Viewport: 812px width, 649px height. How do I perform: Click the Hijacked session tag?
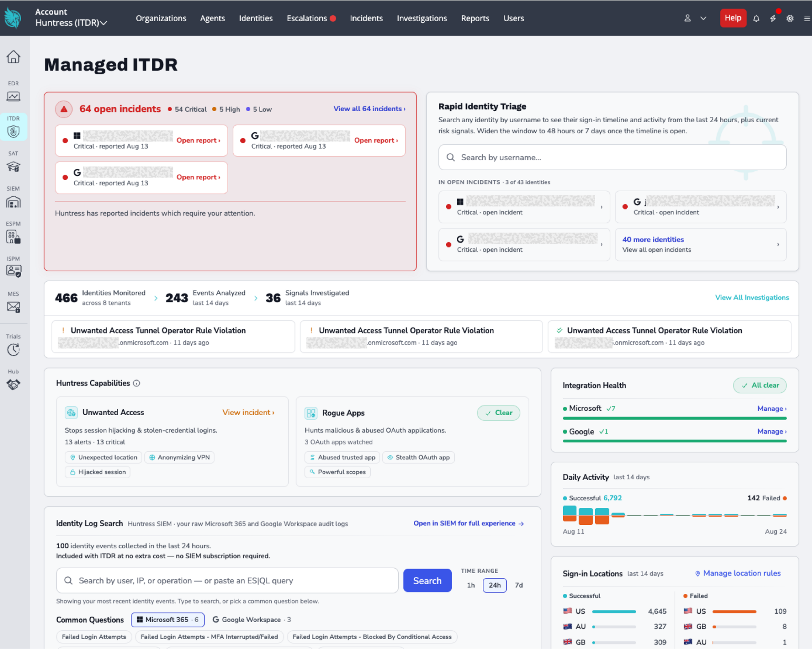coord(97,472)
